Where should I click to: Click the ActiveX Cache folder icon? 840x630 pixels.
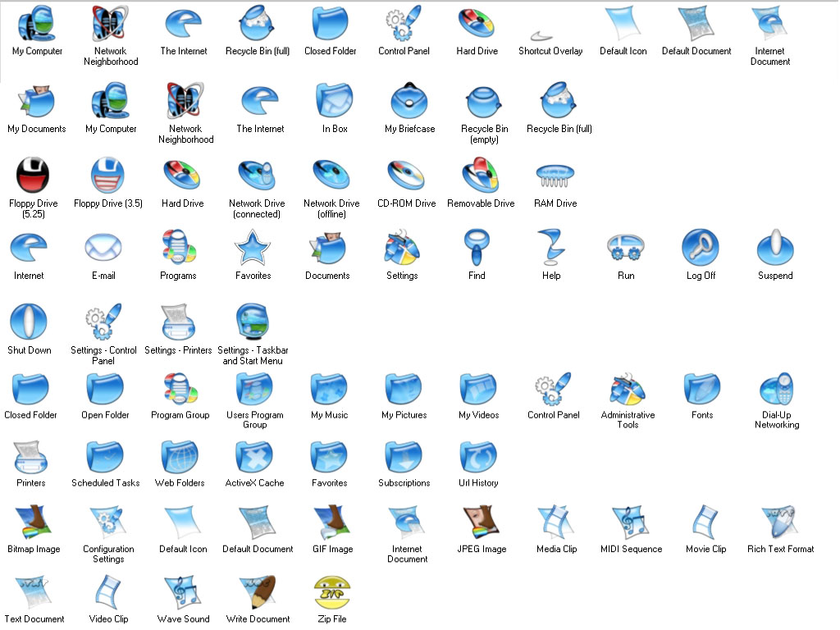click(x=254, y=457)
